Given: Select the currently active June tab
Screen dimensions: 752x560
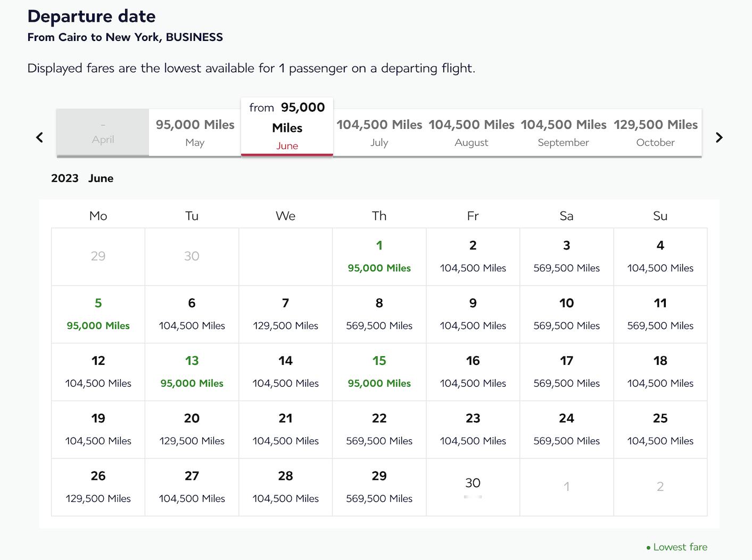Looking at the screenshot, I should (287, 127).
